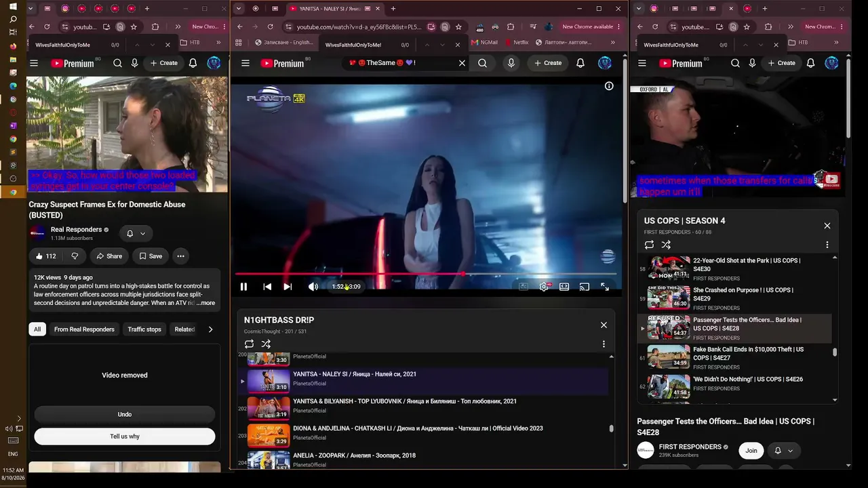Open a new tab in middle Chrome window
This screenshot has width=868, height=488.
[x=393, y=9]
